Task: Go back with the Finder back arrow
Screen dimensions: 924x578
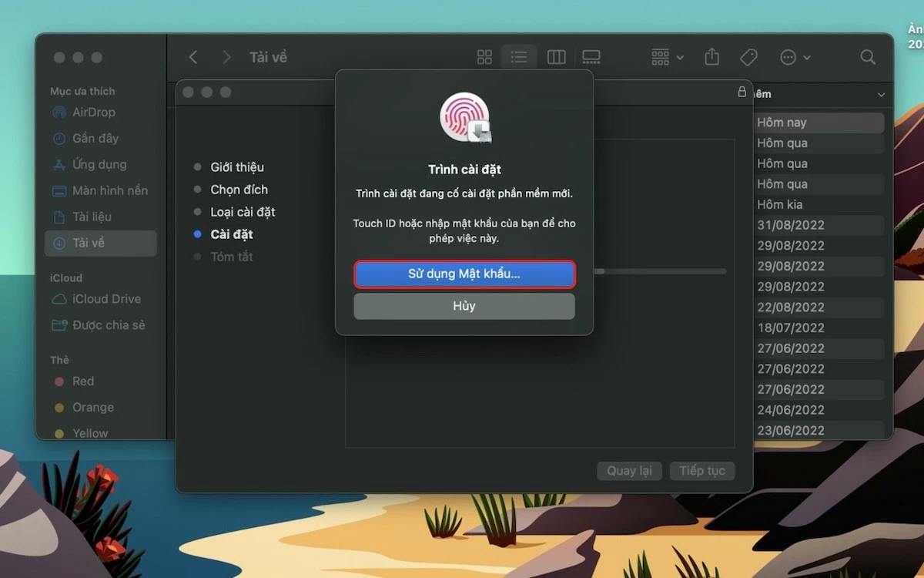Action: 193,57
